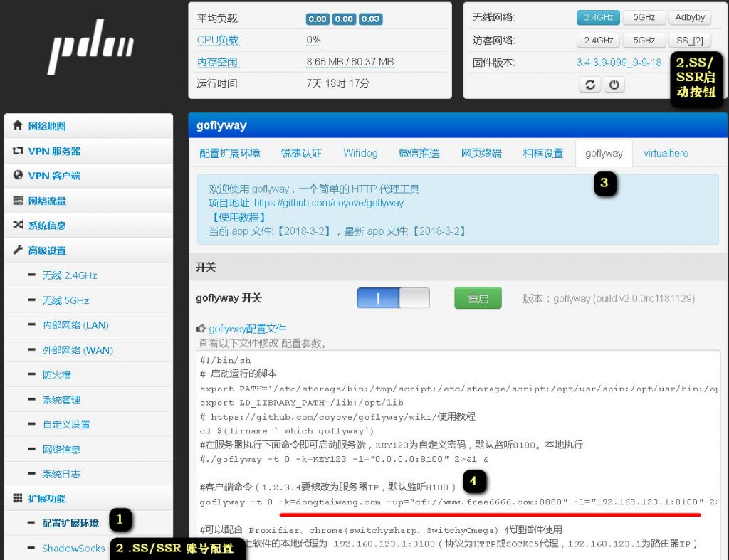Click the shuffle icon beside 系统信息
Screen dimensions: 729x560
[x=18, y=225]
